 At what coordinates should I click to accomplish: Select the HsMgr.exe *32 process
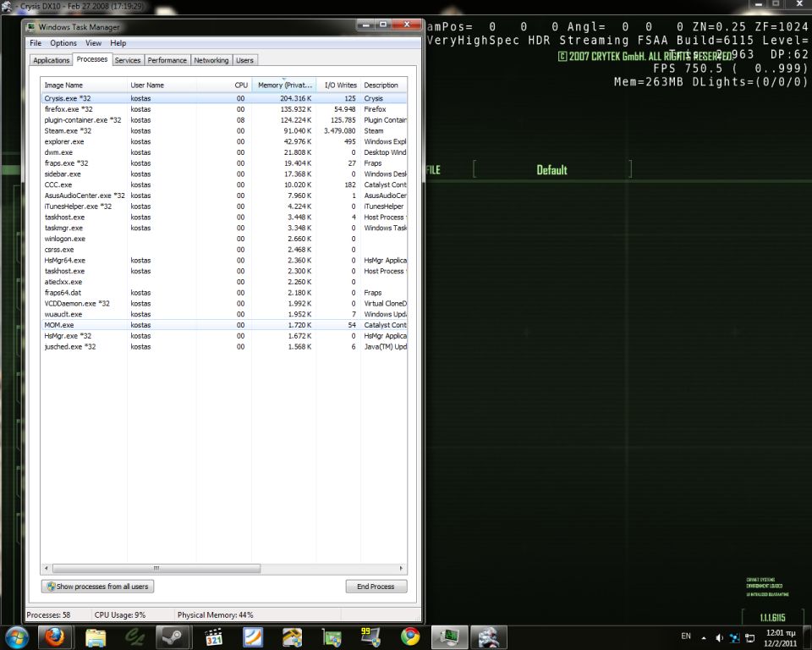click(223, 336)
